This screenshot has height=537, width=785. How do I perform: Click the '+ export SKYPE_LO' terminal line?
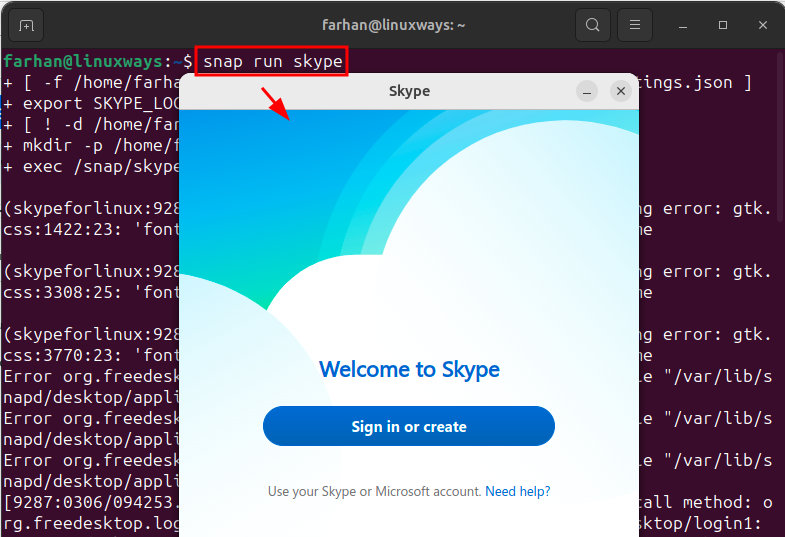[x=92, y=104]
